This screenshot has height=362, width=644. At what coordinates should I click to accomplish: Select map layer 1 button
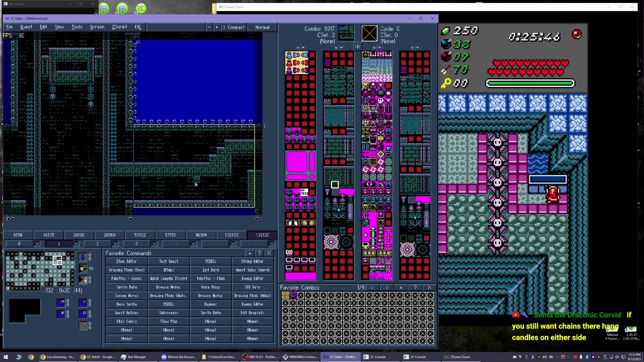[58, 244]
